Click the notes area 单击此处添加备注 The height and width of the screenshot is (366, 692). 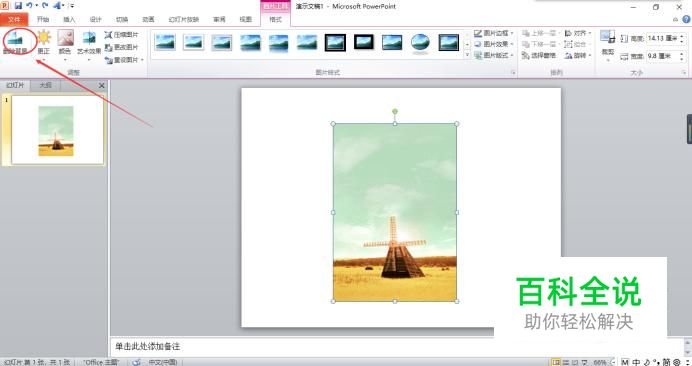[147, 347]
